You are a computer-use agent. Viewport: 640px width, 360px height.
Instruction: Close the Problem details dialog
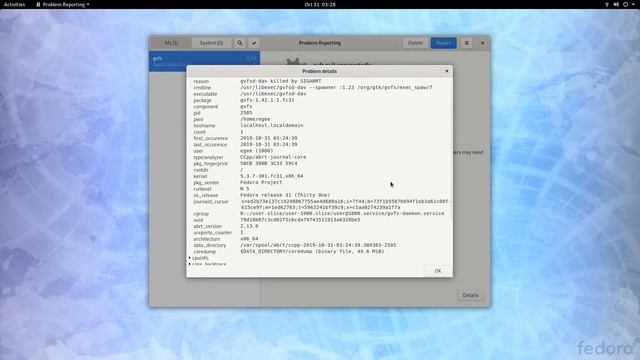pyautogui.click(x=447, y=71)
